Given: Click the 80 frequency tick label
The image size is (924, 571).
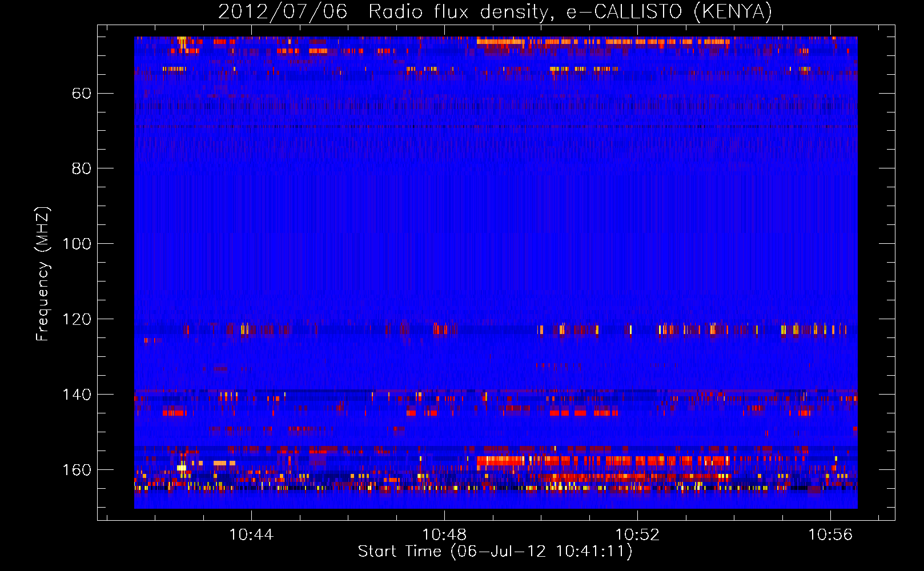Looking at the screenshot, I should point(82,168).
